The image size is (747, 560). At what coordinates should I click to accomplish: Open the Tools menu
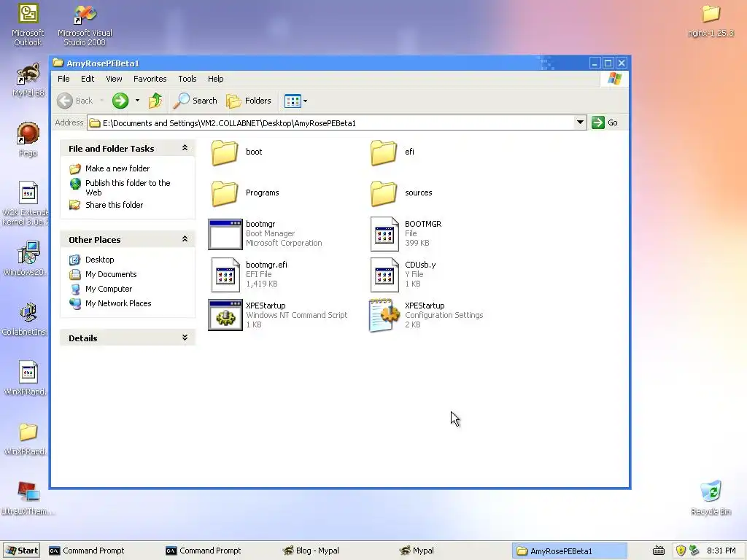(187, 79)
